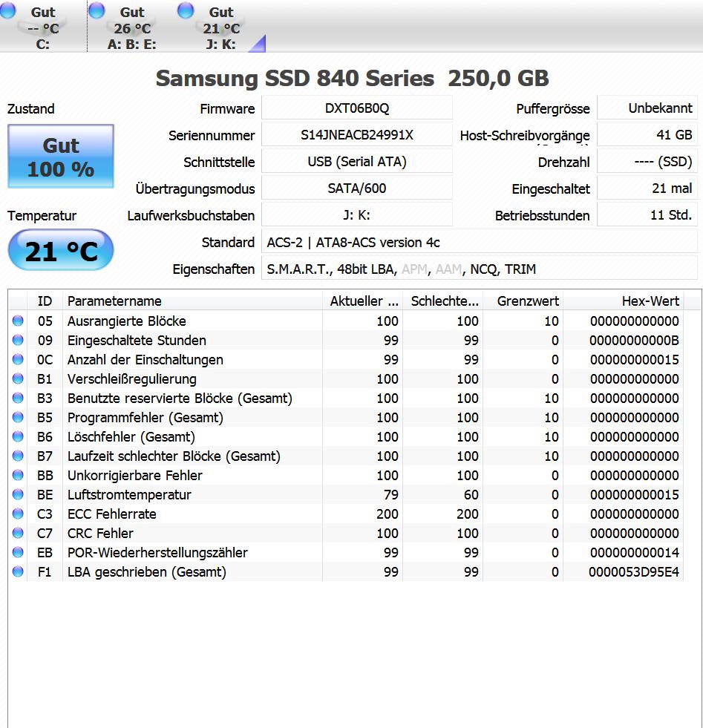703x728 pixels.
Task: Click the NCQ feature text
Action: click(x=483, y=269)
